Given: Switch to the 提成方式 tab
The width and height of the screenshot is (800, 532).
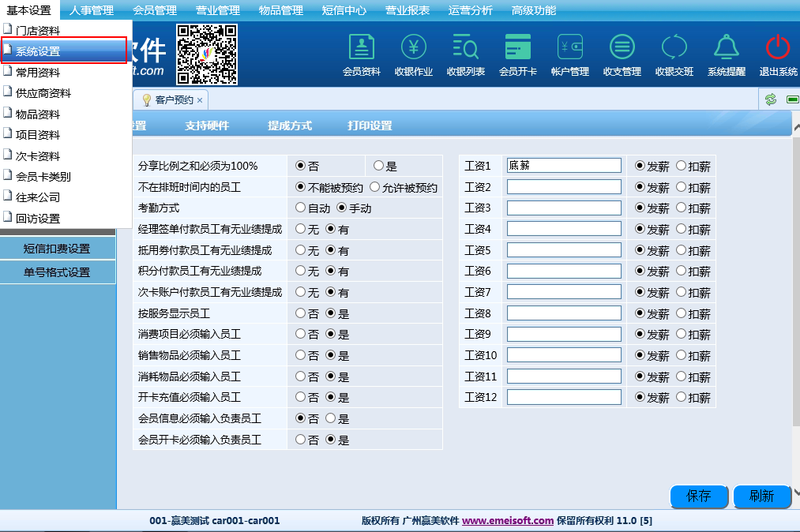Looking at the screenshot, I should 290,126.
